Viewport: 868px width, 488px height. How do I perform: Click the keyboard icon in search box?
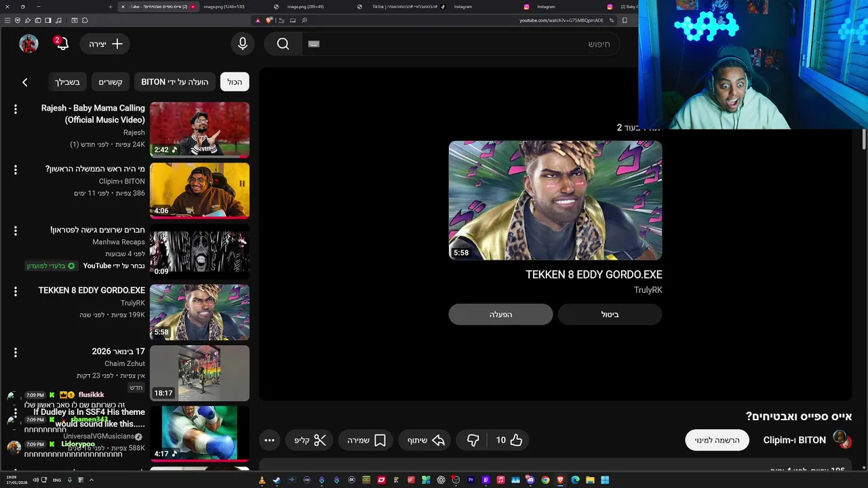(x=313, y=44)
